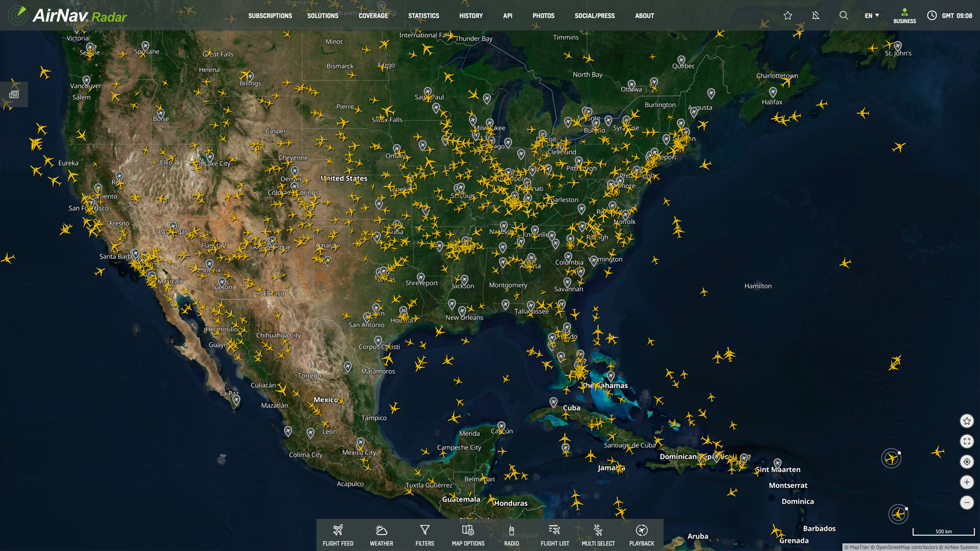Viewport: 980px width, 551px height.
Task: Open the Subscriptions menu
Action: [x=270, y=16]
